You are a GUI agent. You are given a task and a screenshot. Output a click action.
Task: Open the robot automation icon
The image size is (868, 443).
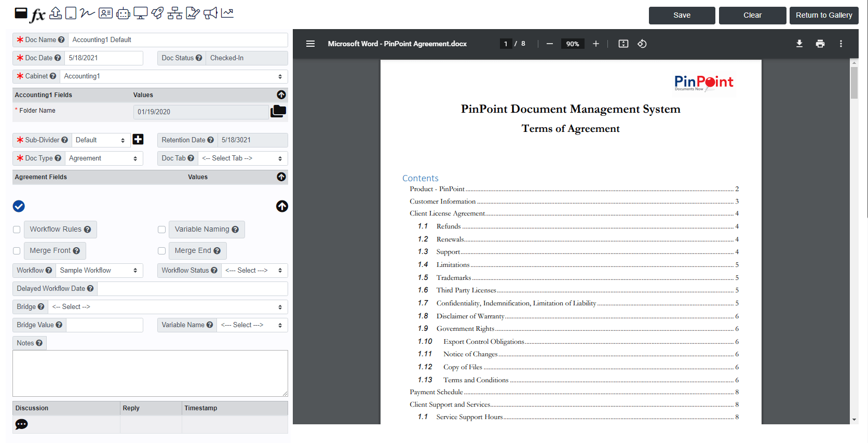[x=123, y=14]
